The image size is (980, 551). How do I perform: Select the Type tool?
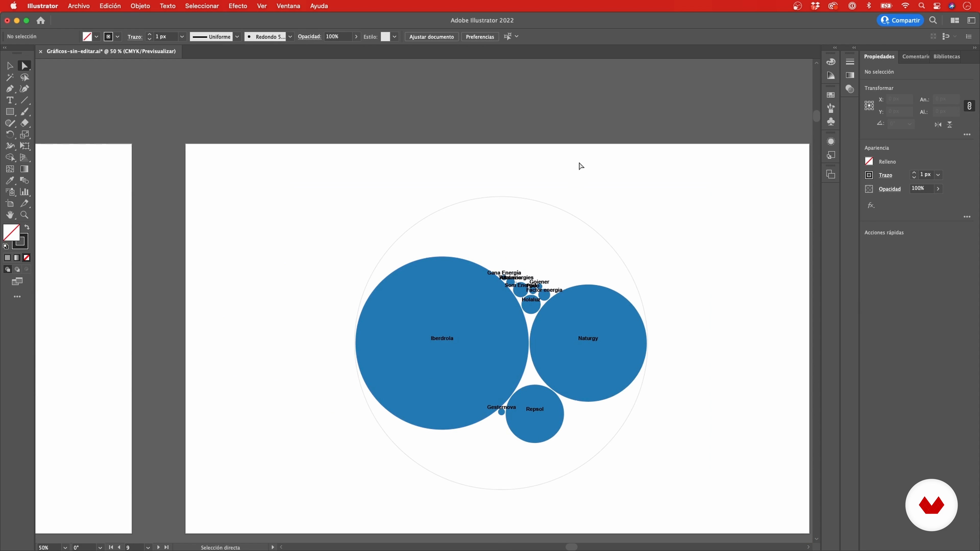[x=10, y=101]
